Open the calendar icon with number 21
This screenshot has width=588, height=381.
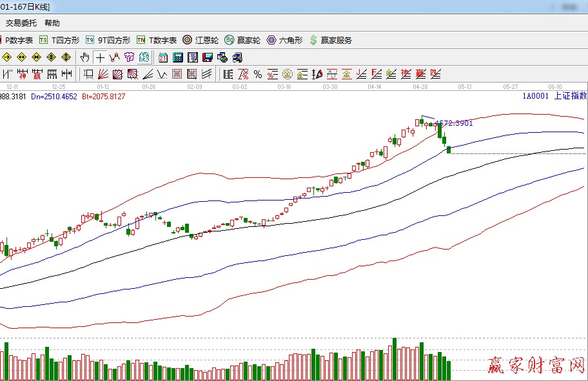[163, 57]
